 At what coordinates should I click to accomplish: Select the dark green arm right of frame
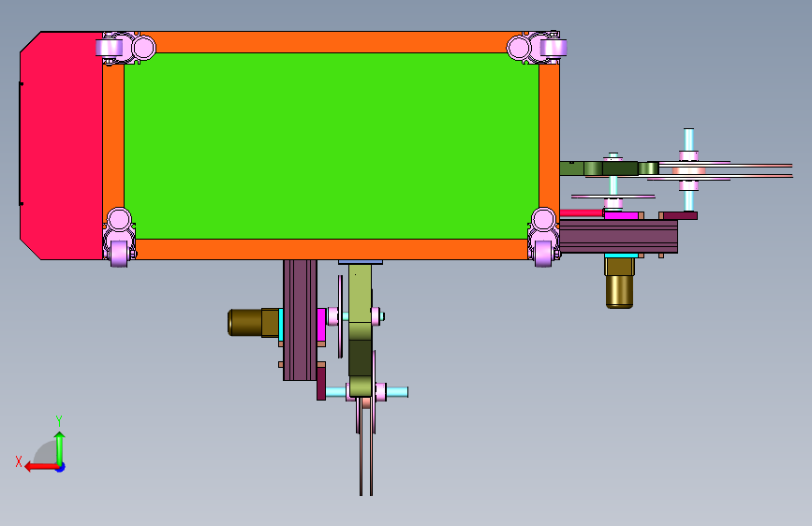pos(609,168)
